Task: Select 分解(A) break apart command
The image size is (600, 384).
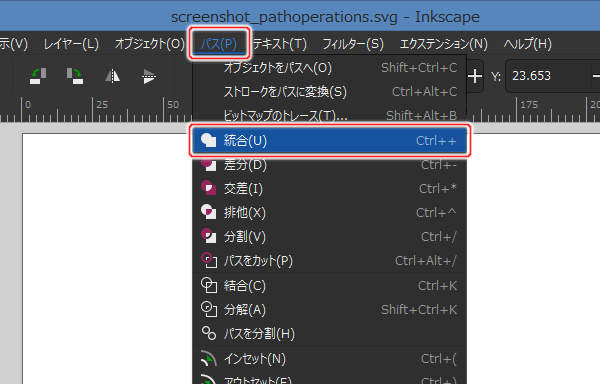Action: [329, 309]
